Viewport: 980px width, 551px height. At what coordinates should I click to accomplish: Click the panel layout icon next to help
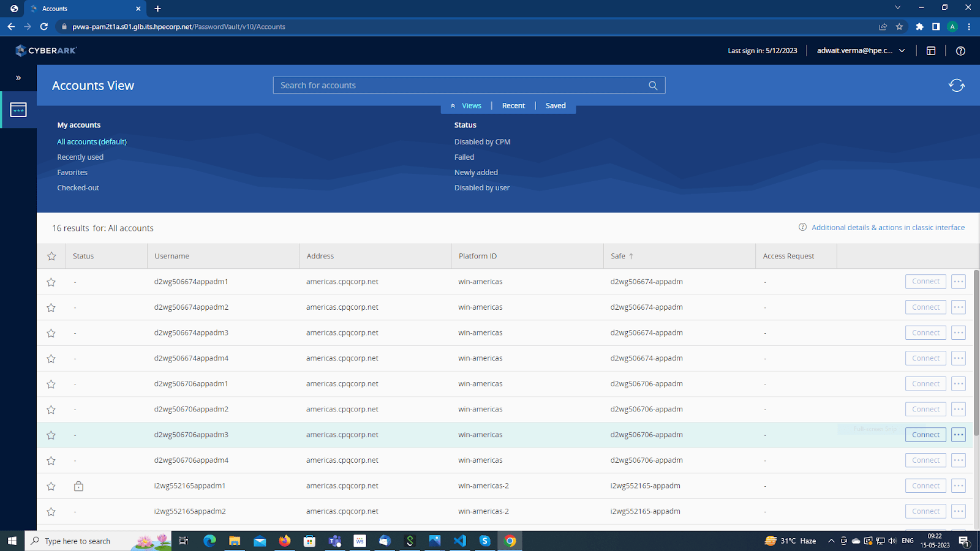931,51
